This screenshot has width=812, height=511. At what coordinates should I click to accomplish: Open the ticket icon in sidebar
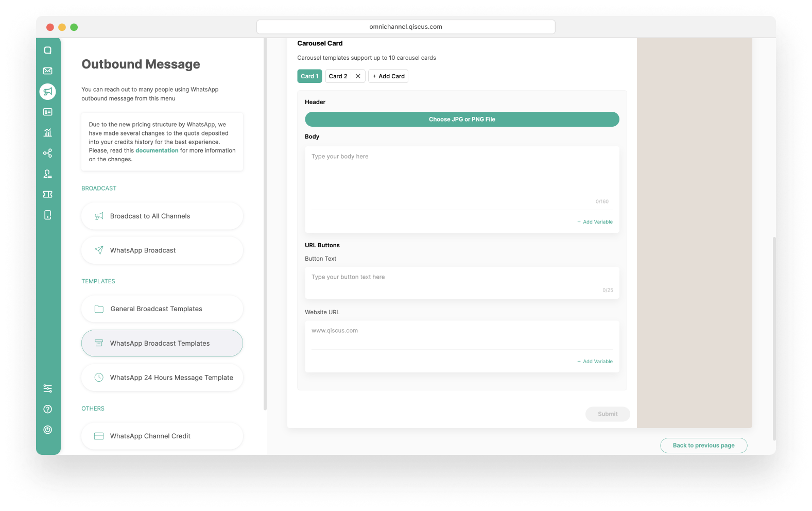[47, 195]
